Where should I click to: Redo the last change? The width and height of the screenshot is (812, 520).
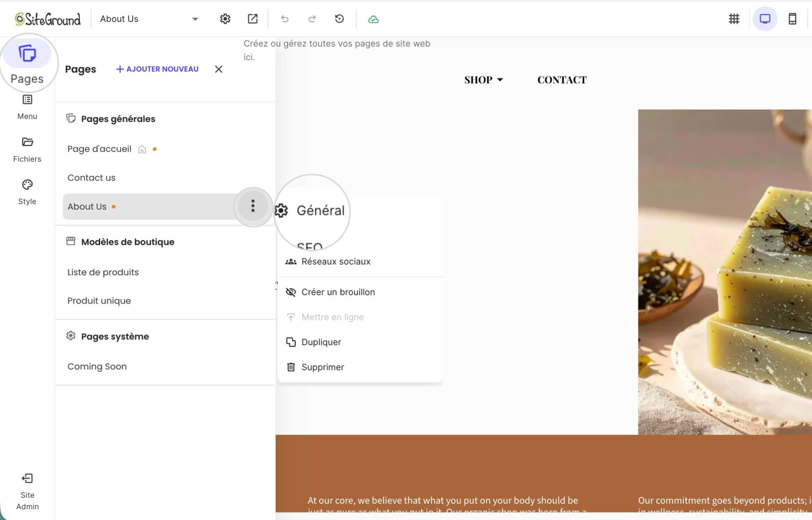click(312, 19)
